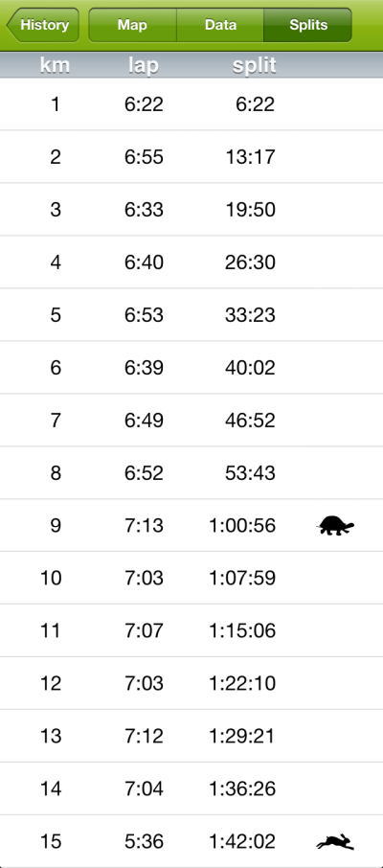Select lap time 7:13 slowest lap
This screenshot has width=383, height=868.
(x=144, y=525)
